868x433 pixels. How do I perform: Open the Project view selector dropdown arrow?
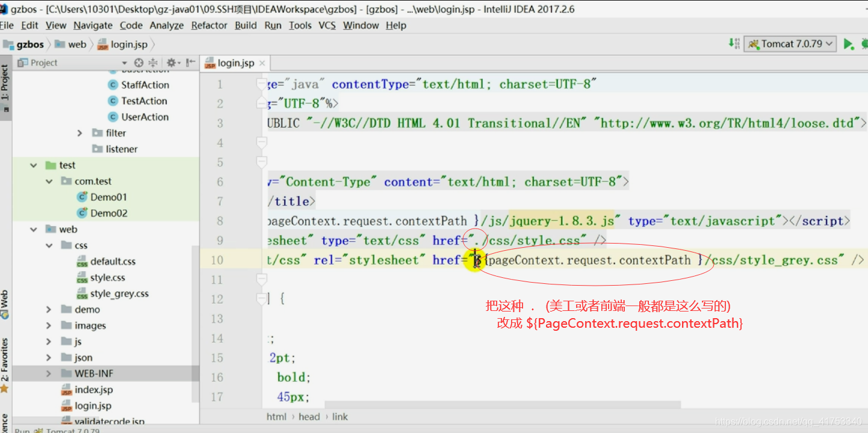point(125,63)
